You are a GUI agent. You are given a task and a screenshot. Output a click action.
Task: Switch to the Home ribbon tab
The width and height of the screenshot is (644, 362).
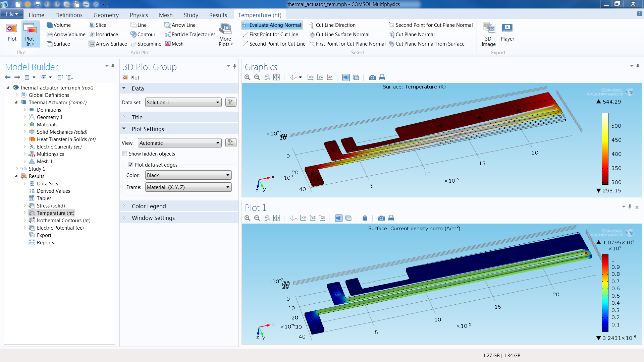pyautogui.click(x=36, y=15)
